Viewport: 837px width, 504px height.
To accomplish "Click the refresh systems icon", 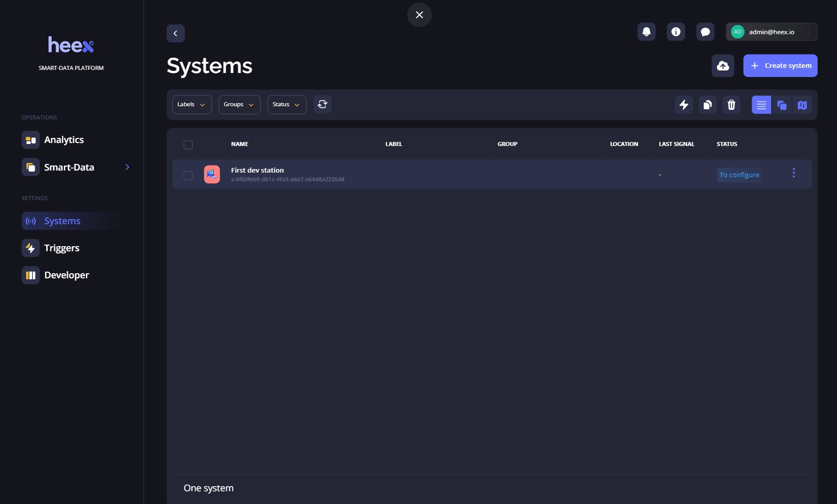I will (322, 104).
